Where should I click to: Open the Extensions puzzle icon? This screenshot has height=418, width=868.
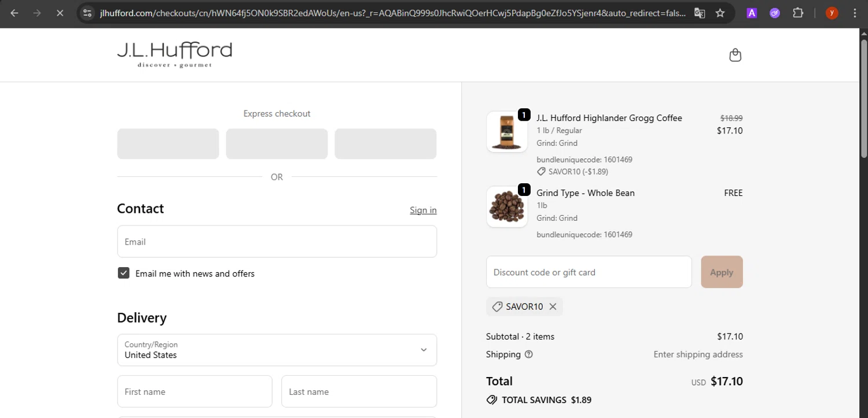coord(798,13)
